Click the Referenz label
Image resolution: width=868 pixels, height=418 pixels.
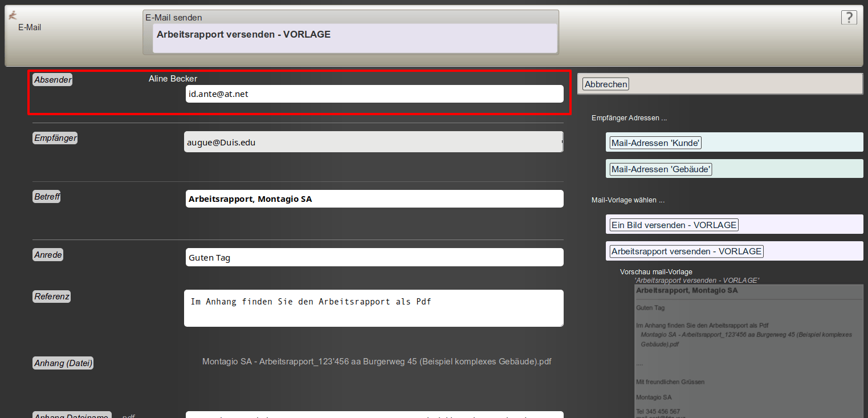[x=51, y=297]
